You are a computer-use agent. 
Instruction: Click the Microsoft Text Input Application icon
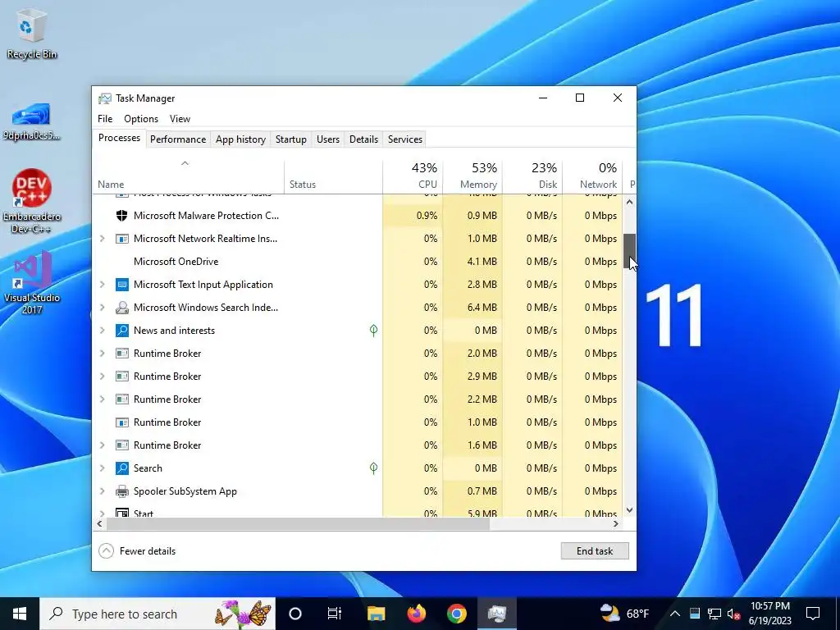click(x=122, y=285)
